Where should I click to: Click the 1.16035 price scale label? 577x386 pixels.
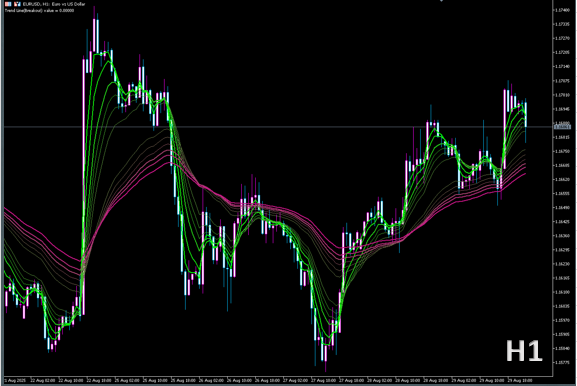point(562,307)
